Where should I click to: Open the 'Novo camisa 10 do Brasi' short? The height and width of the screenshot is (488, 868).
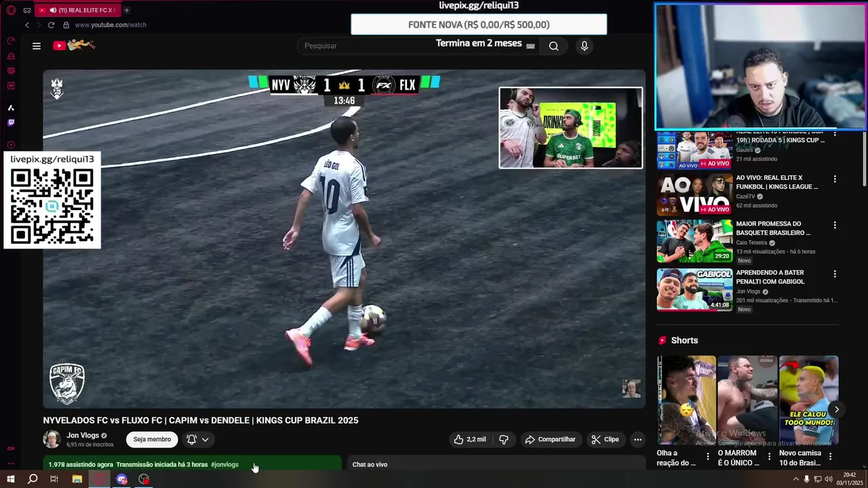[x=808, y=400]
